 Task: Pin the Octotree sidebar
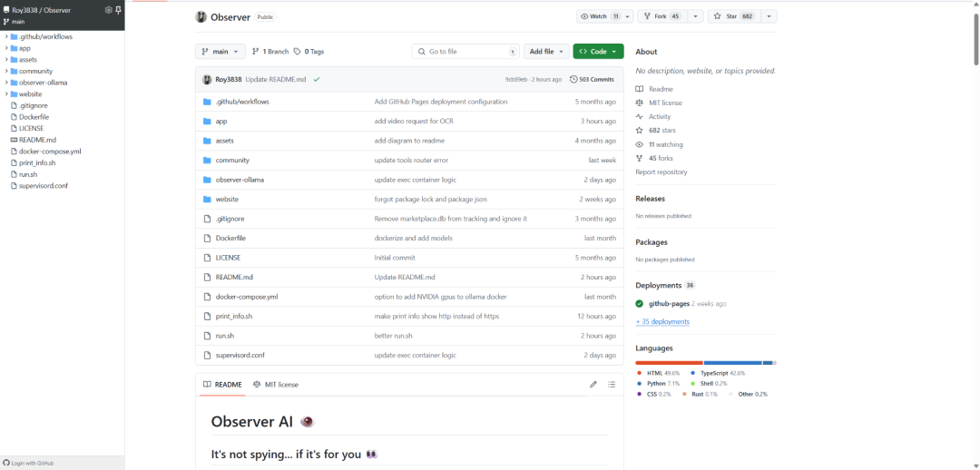point(118,10)
